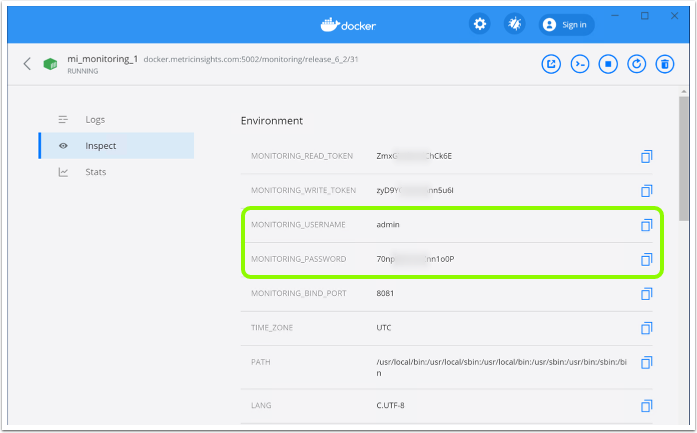This screenshot has width=697, height=433.
Task: Click the scrollbar up arrow
Action: click(x=684, y=92)
